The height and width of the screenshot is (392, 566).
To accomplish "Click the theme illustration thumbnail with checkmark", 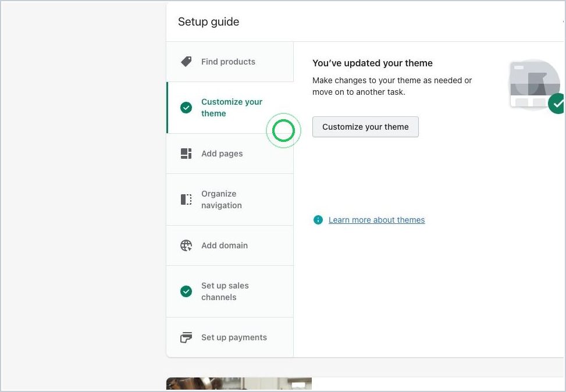I will (537, 86).
